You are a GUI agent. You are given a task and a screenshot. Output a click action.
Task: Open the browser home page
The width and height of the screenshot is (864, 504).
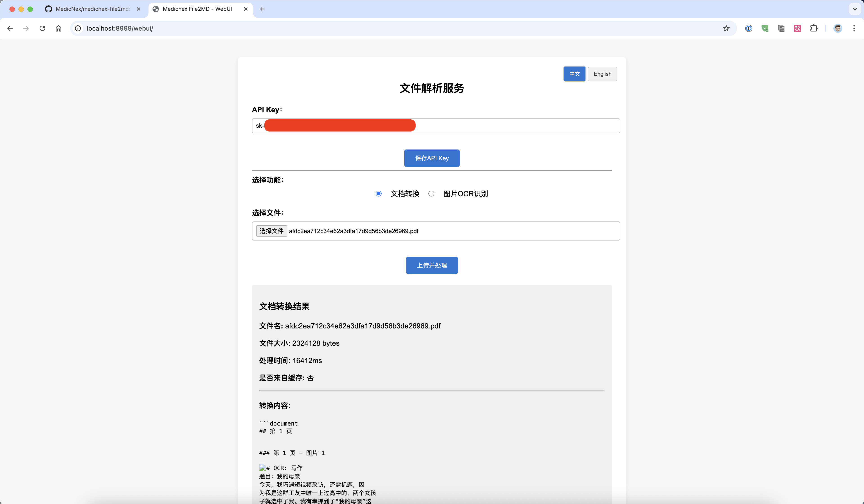[59, 29]
